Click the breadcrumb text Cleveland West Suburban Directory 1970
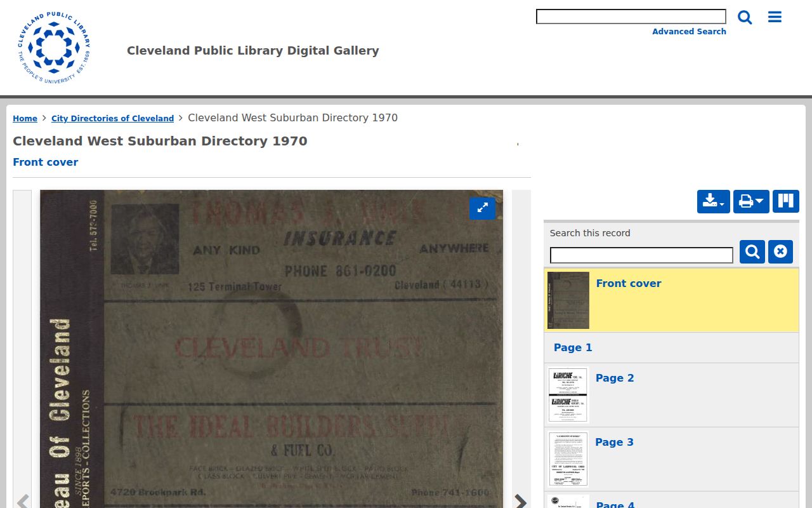The image size is (812, 508). point(292,118)
